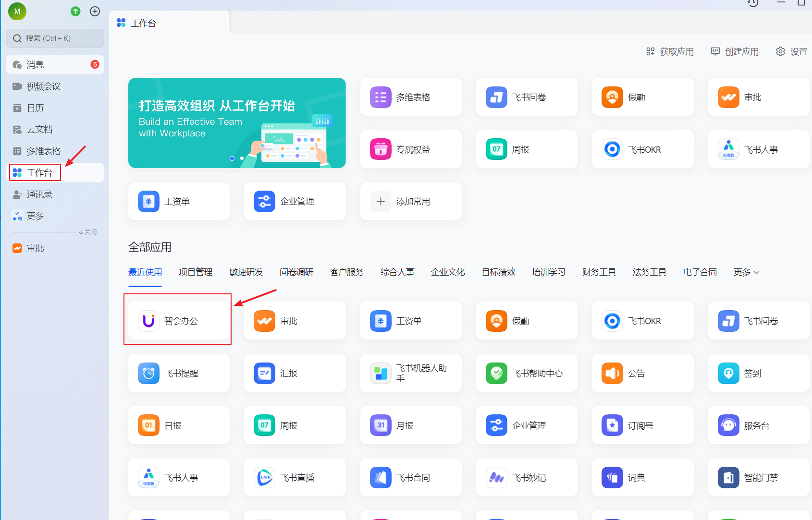Open 多维表格 in the sidebar

pos(55,151)
